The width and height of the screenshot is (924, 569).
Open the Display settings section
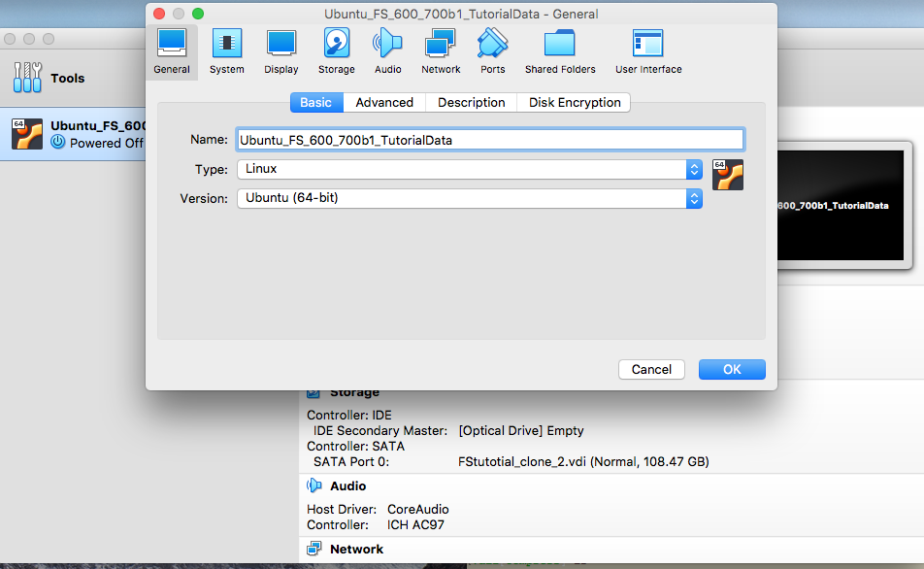pyautogui.click(x=281, y=51)
